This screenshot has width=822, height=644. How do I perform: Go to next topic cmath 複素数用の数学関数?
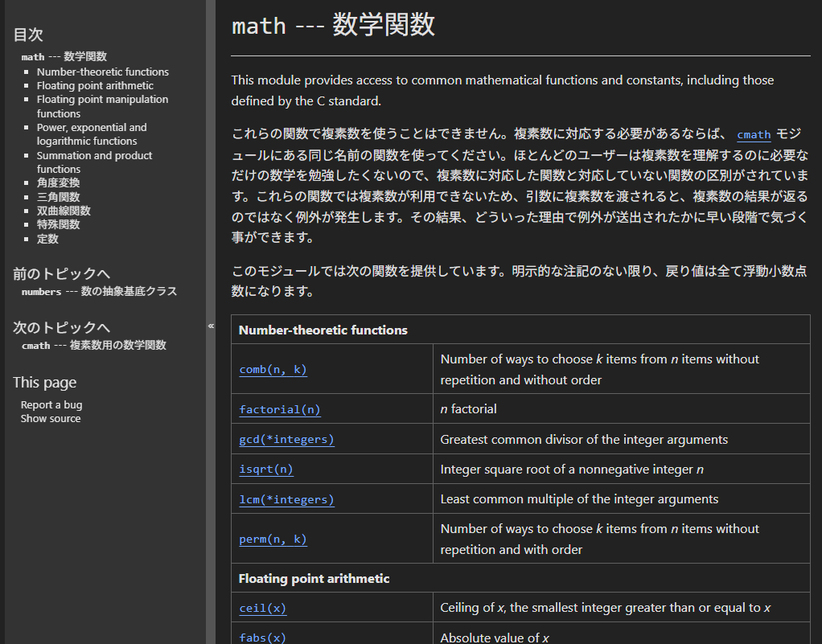click(93, 345)
